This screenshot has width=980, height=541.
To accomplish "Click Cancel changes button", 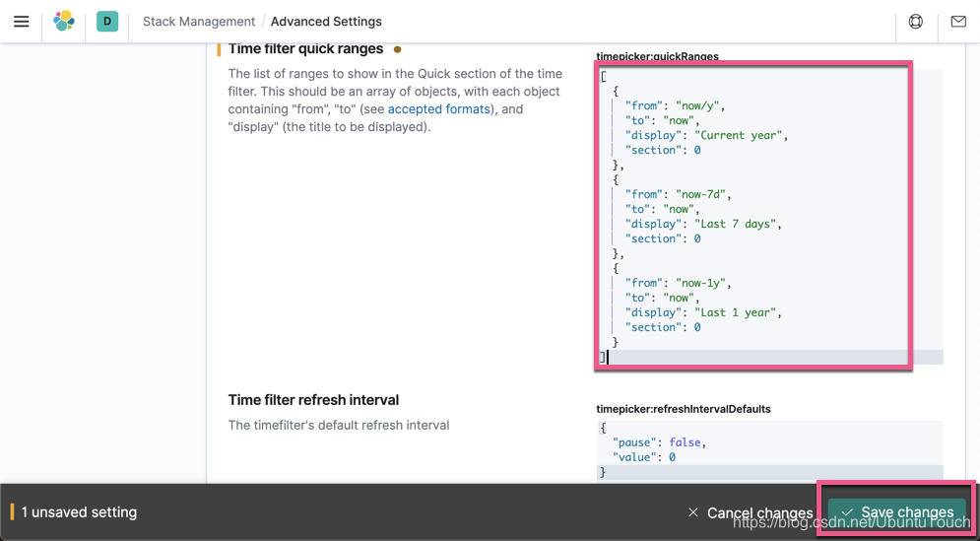I will [750, 512].
